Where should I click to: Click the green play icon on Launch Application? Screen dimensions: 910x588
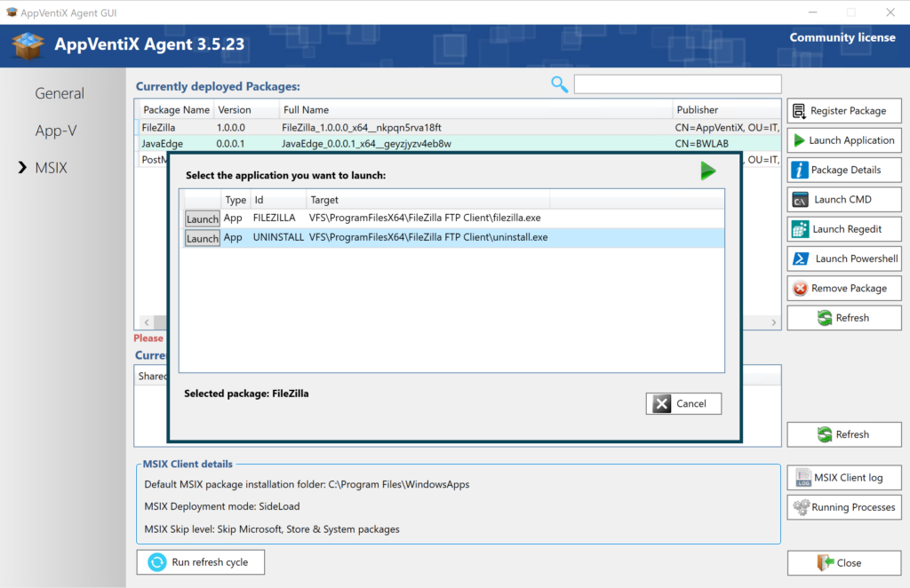pyautogui.click(x=799, y=139)
